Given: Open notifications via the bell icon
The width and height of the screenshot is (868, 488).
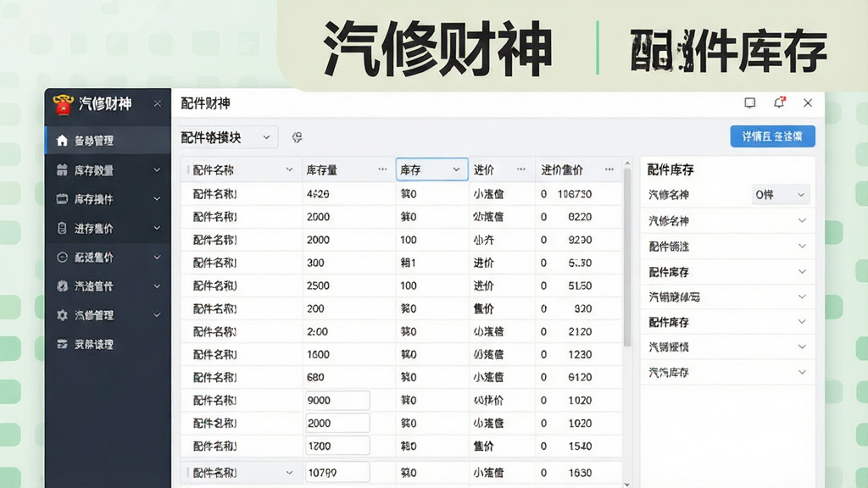Looking at the screenshot, I should [x=780, y=103].
